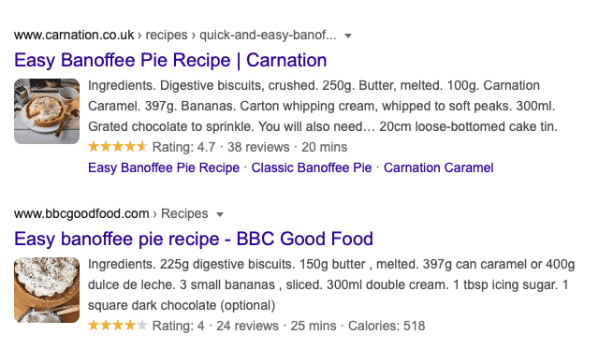Click the Carnation banoffee pie thumbnail image
Image resolution: width=613 pixels, height=364 pixels.
coord(47,111)
